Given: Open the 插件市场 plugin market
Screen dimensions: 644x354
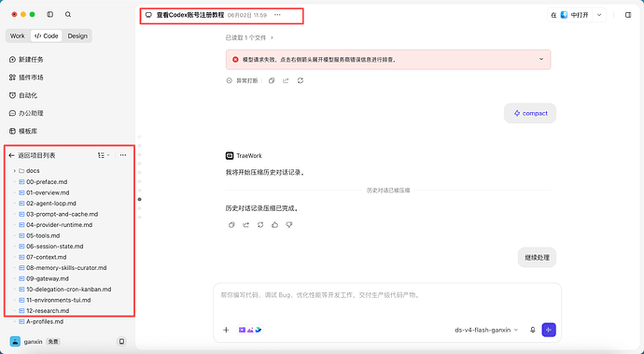Looking at the screenshot, I should pos(26,78).
